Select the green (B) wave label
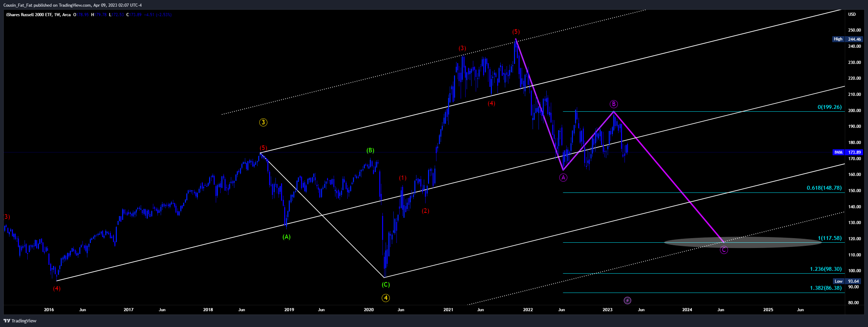This screenshot has width=868, height=327. pyautogui.click(x=370, y=150)
